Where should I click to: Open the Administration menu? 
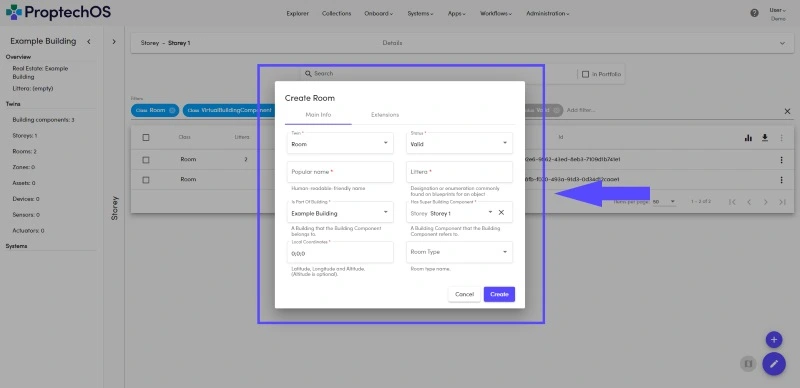coord(548,14)
